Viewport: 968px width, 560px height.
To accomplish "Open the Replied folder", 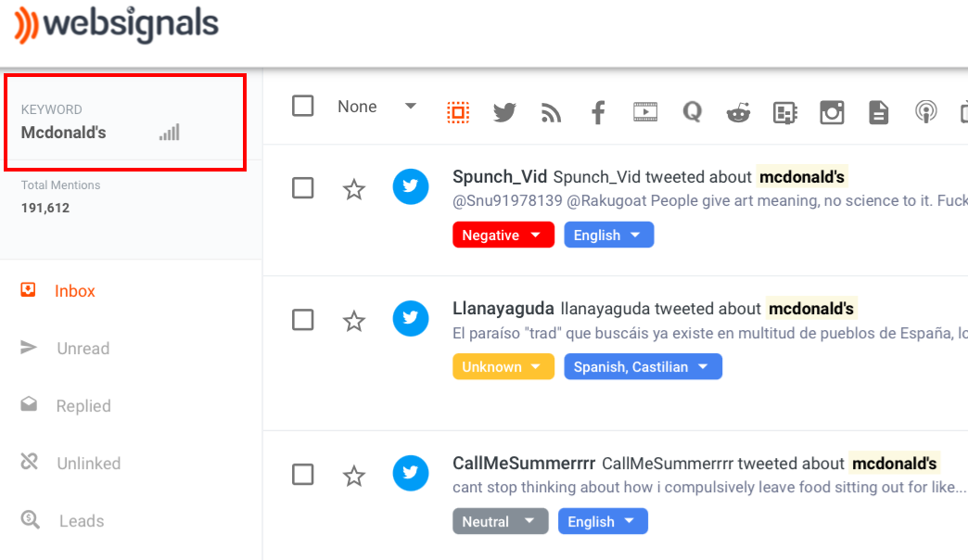I will [x=83, y=406].
